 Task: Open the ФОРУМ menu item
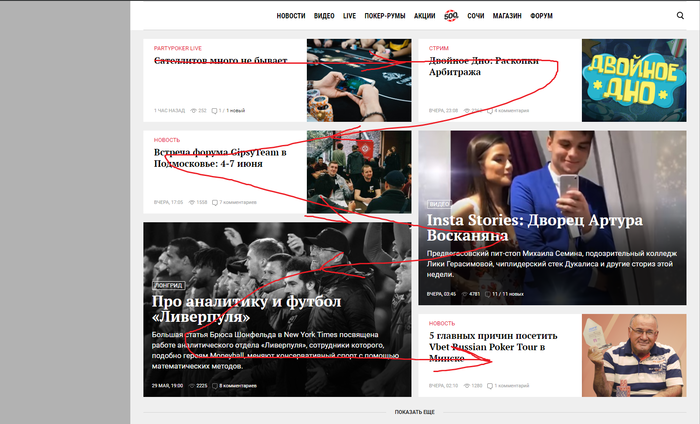pyautogui.click(x=541, y=16)
